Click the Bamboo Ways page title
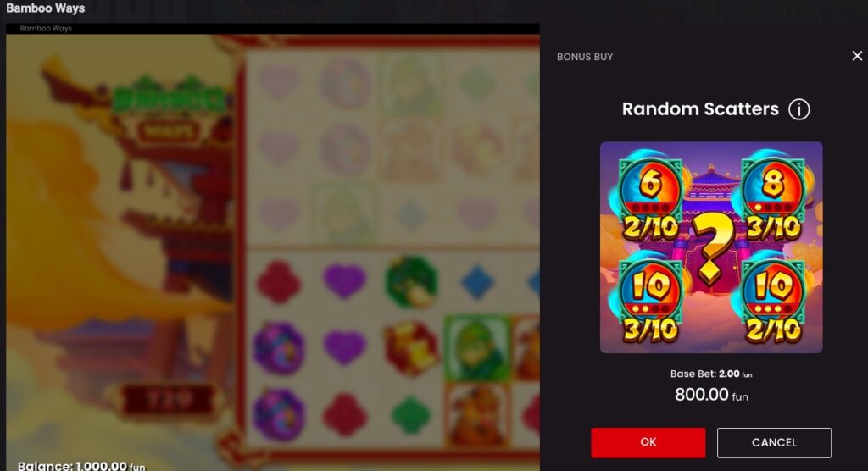This screenshot has width=868, height=471. 46,8
